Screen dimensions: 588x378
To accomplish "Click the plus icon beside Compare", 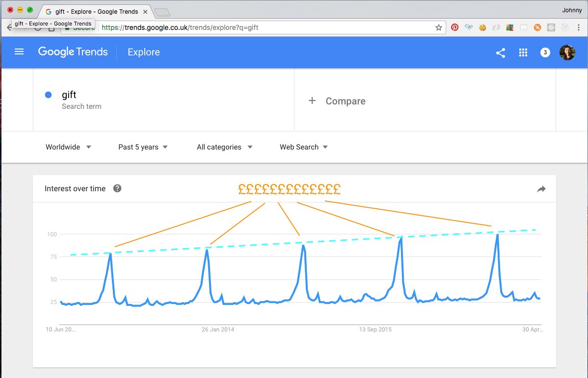I will (x=312, y=101).
